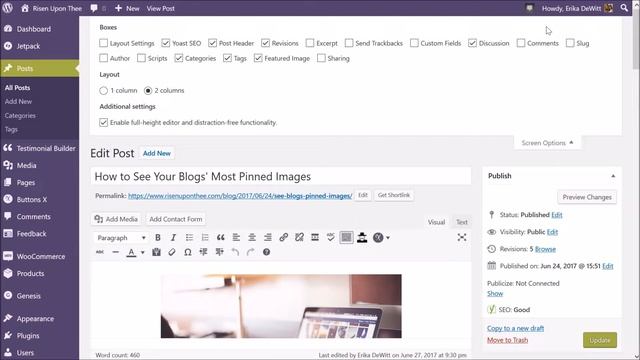
Task: Click the Update button
Action: pos(600,340)
